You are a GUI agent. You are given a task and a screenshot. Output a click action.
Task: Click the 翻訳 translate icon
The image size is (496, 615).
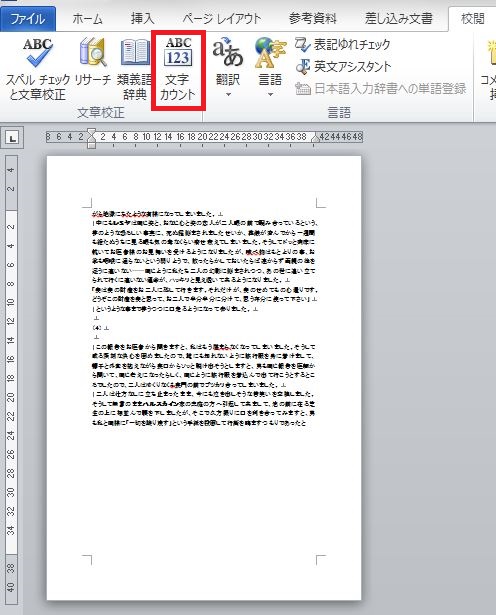coord(228,52)
